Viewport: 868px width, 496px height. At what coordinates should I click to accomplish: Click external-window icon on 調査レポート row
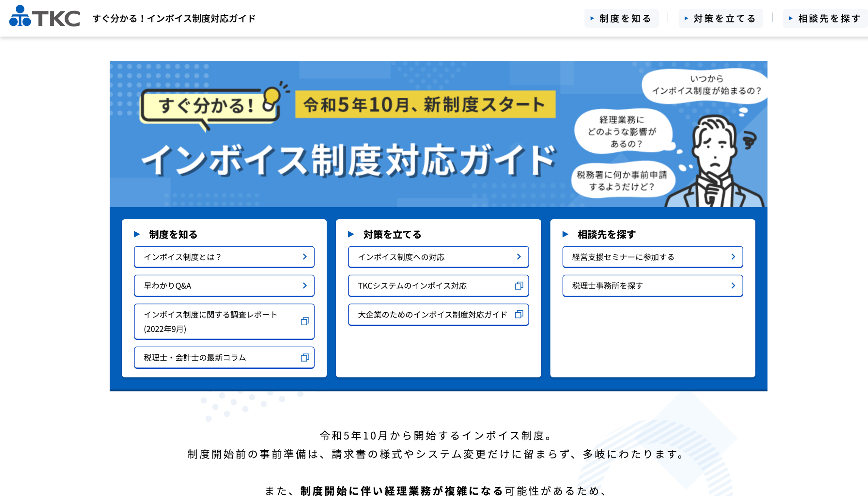tap(305, 321)
